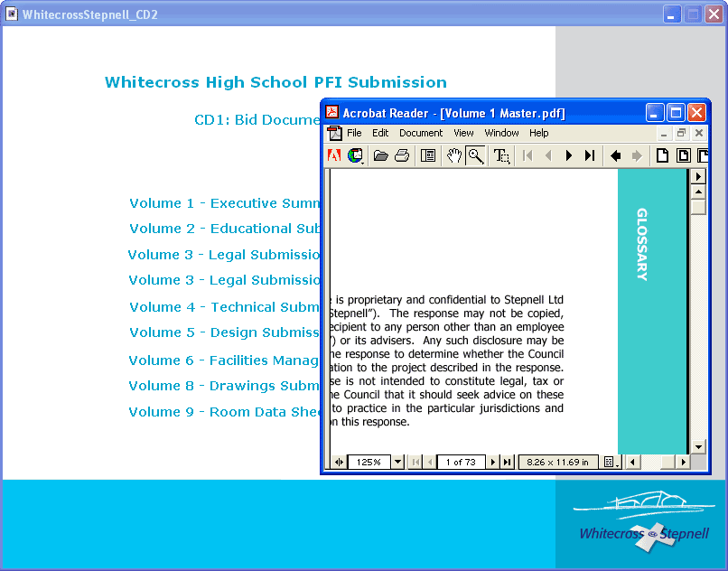Screen dimensions: 728x571
Task: Click vertical scrollbar down arrow
Action: (698, 447)
